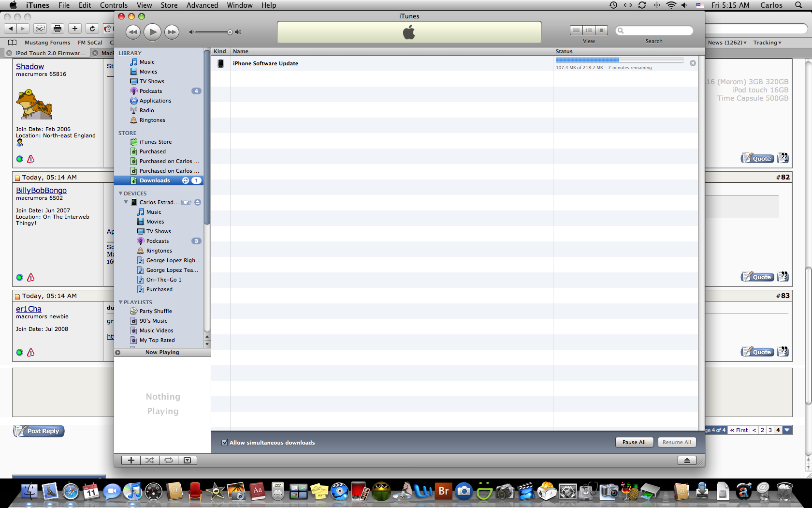
Task: Open the Wi-Fi status menu
Action: click(x=671, y=5)
